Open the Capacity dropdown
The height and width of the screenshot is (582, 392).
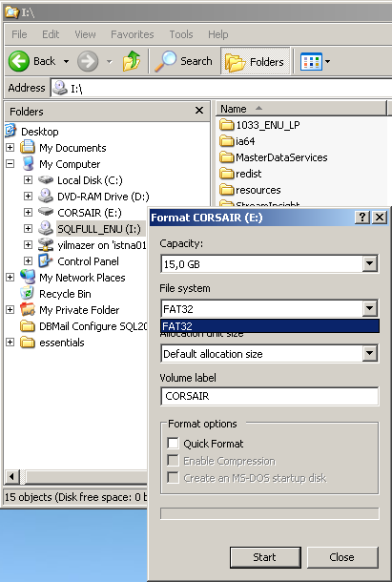369,264
